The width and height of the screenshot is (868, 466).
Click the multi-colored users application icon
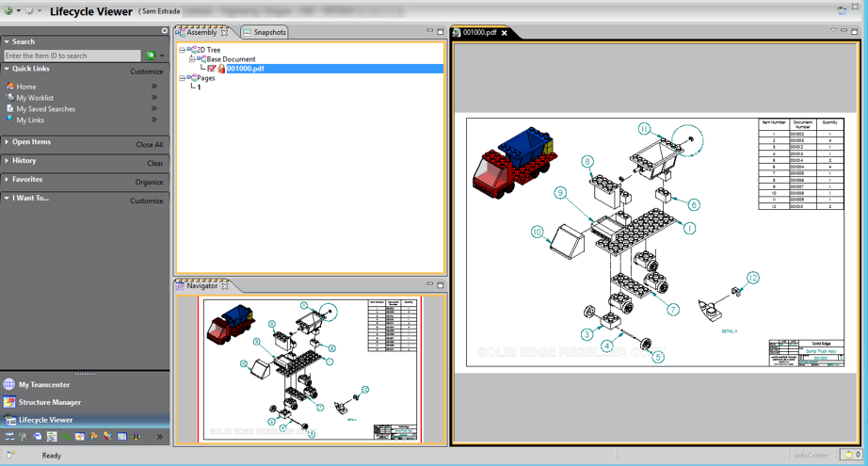pyautogui.click(x=107, y=436)
